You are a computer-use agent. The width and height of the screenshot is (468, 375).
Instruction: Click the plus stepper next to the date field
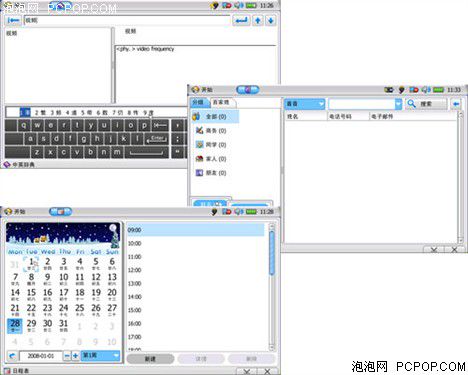[x=76, y=356]
